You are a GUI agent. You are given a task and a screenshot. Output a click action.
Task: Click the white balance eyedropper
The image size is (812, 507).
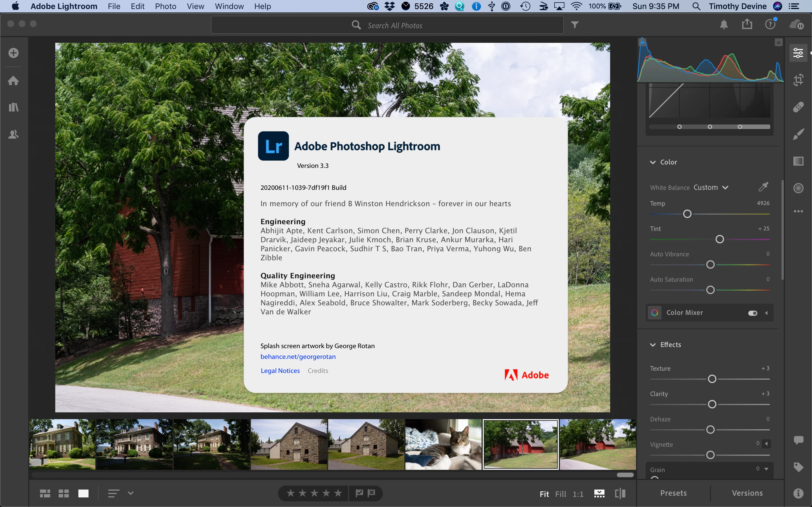point(763,187)
